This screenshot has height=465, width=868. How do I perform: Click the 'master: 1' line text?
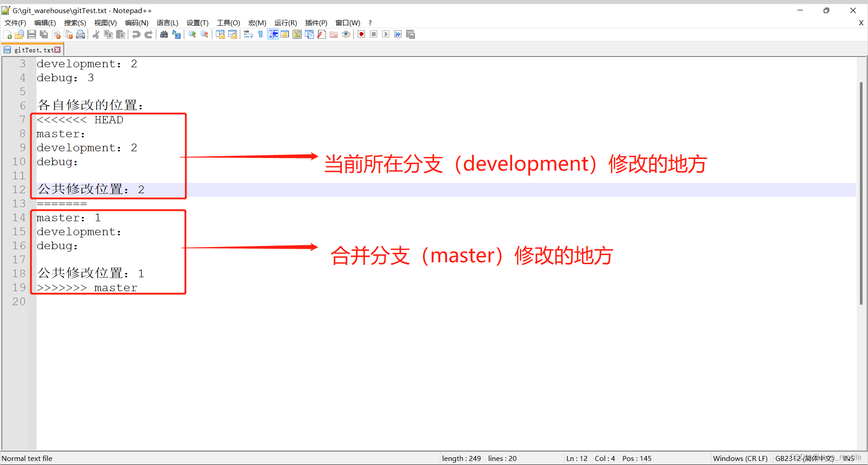click(69, 218)
